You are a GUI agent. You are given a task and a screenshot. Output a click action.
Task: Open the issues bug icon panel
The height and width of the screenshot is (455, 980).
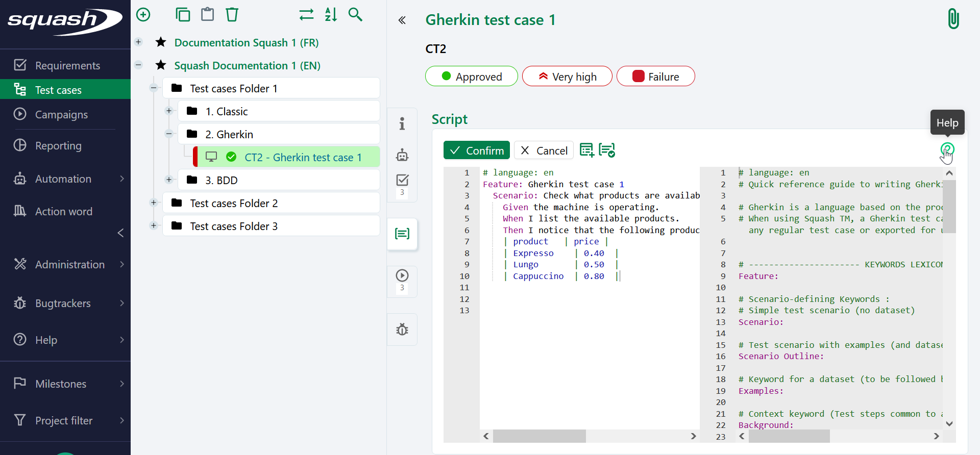(x=402, y=330)
